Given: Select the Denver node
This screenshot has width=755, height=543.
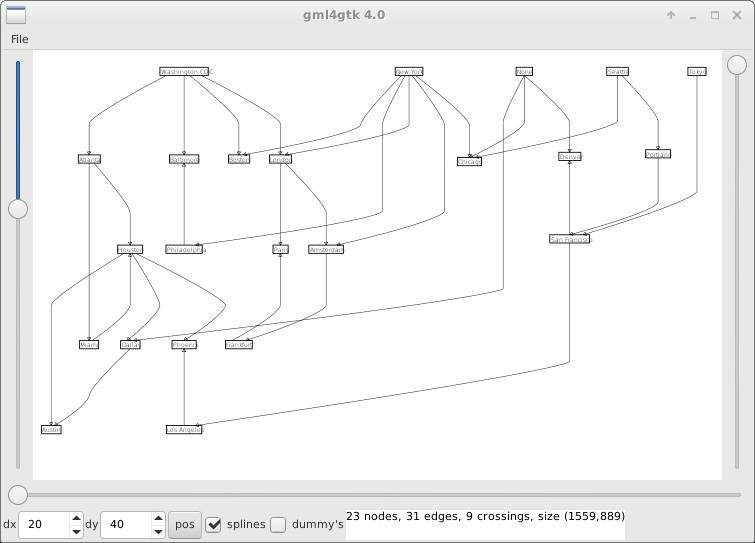Looking at the screenshot, I should pyautogui.click(x=570, y=156).
